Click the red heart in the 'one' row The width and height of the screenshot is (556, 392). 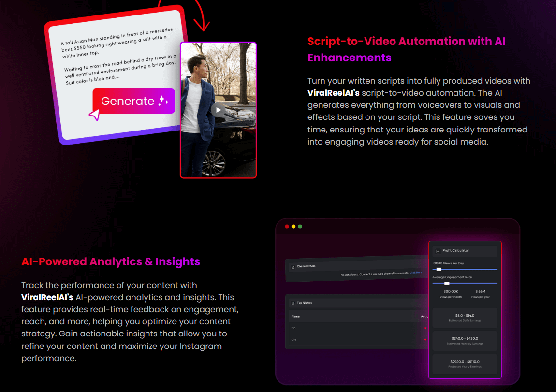coord(425,339)
